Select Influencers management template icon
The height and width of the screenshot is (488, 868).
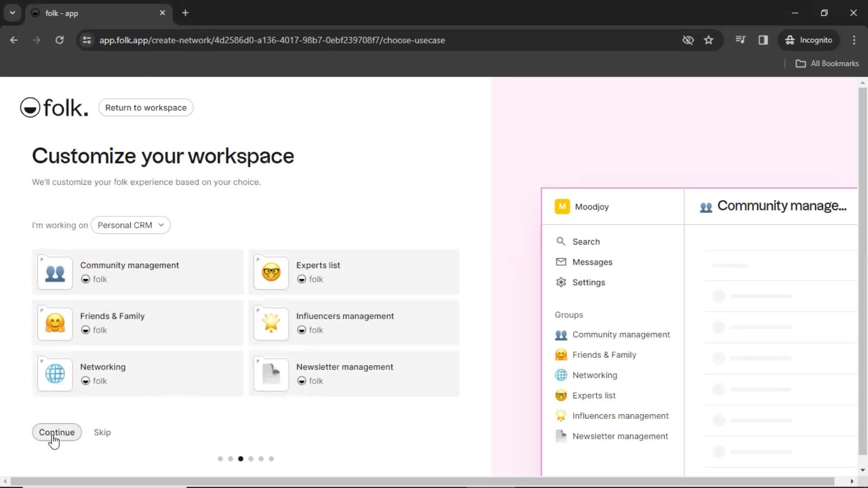pyautogui.click(x=271, y=322)
